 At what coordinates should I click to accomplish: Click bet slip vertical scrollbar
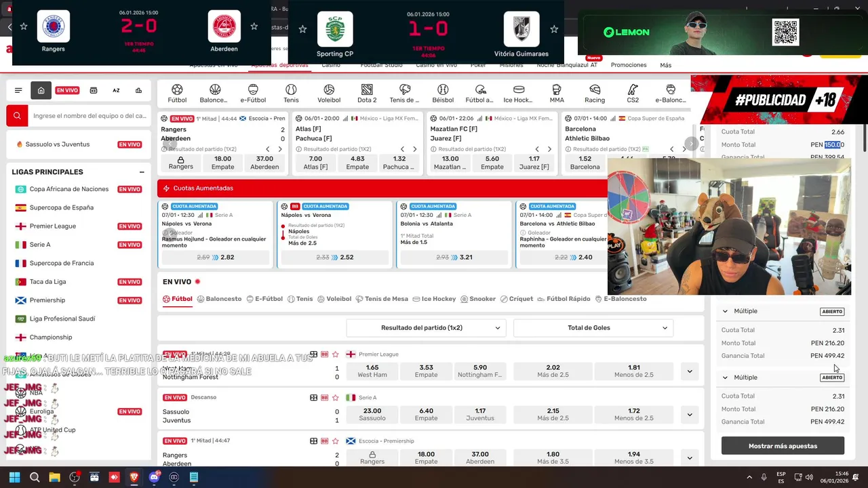865,139
